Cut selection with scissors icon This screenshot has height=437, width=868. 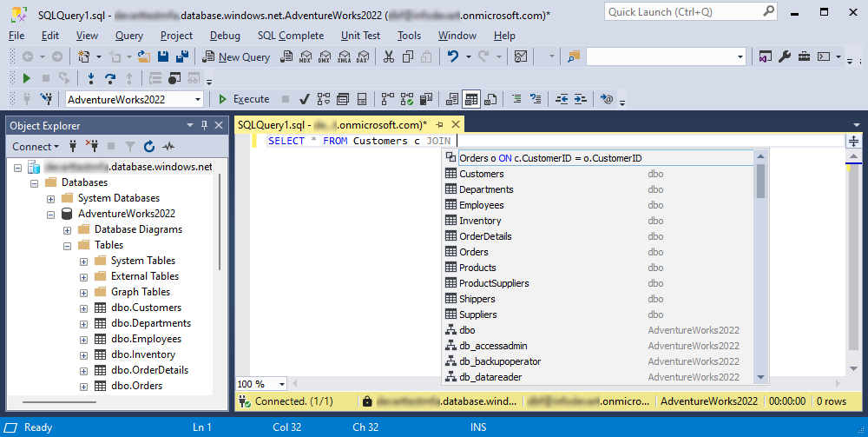pos(389,56)
